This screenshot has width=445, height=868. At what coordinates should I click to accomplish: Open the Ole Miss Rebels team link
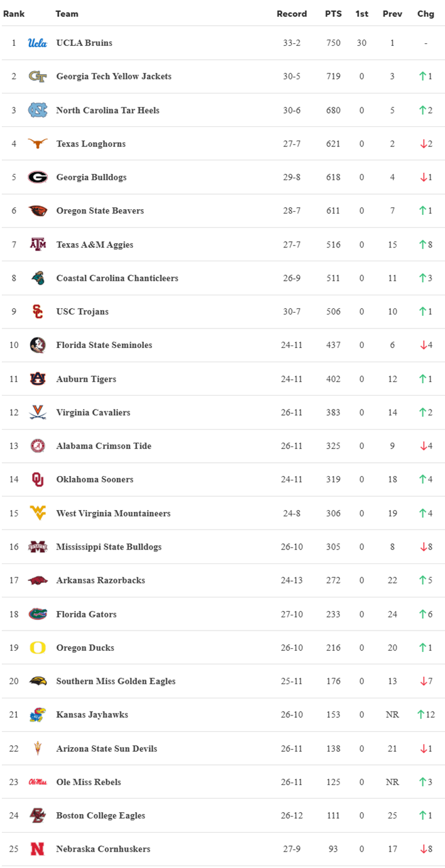pyautogui.click(x=89, y=782)
